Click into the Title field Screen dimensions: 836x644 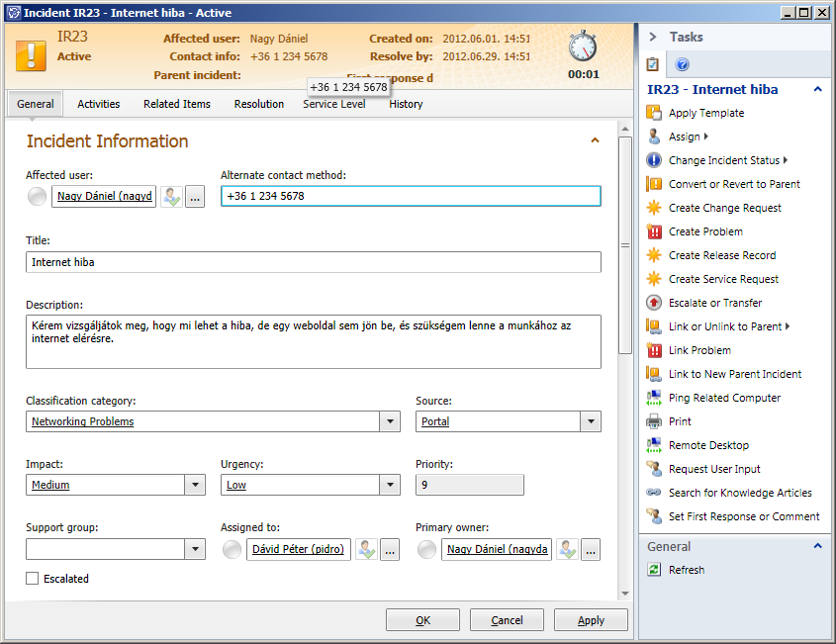tap(314, 262)
